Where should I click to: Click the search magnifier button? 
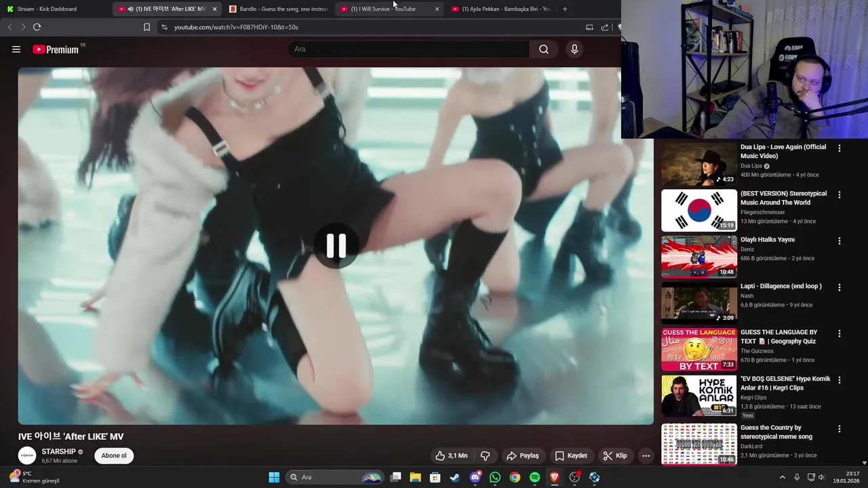point(544,49)
